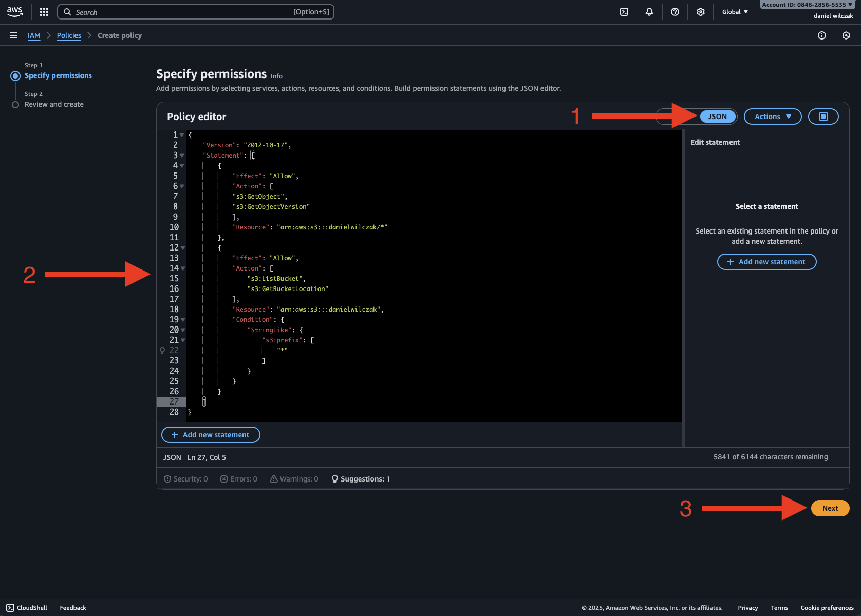Click the lightbulb suggestion icon on line 22
This screenshot has width=861, height=616.
(162, 351)
